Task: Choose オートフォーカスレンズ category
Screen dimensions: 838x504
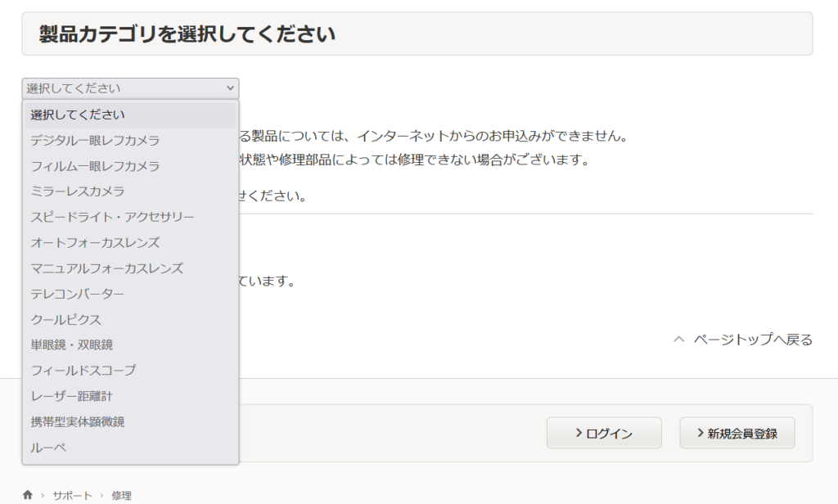Action: point(95,243)
